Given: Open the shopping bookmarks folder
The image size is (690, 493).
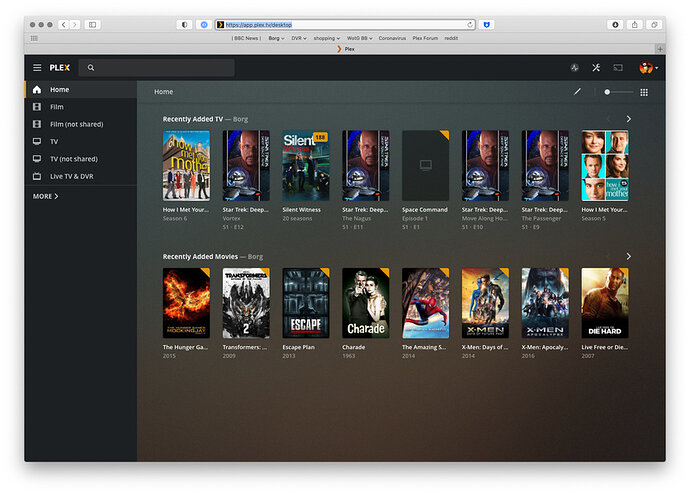Looking at the screenshot, I should 327,38.
